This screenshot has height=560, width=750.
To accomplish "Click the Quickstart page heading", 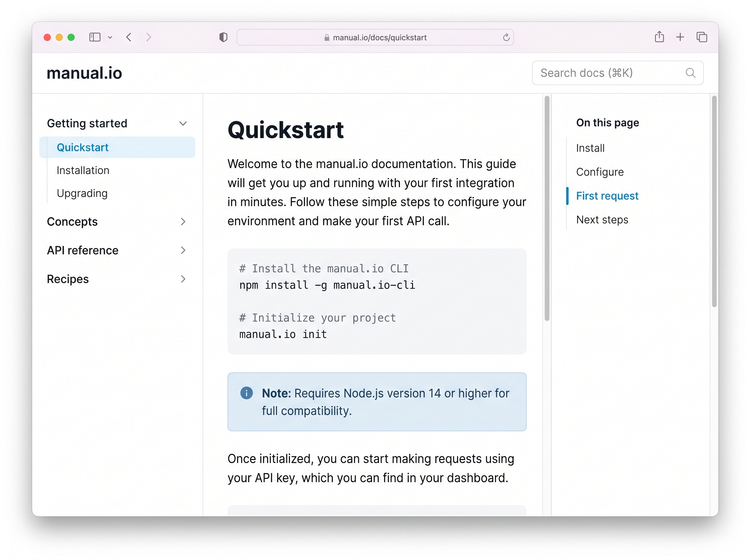I will [285, 130].
